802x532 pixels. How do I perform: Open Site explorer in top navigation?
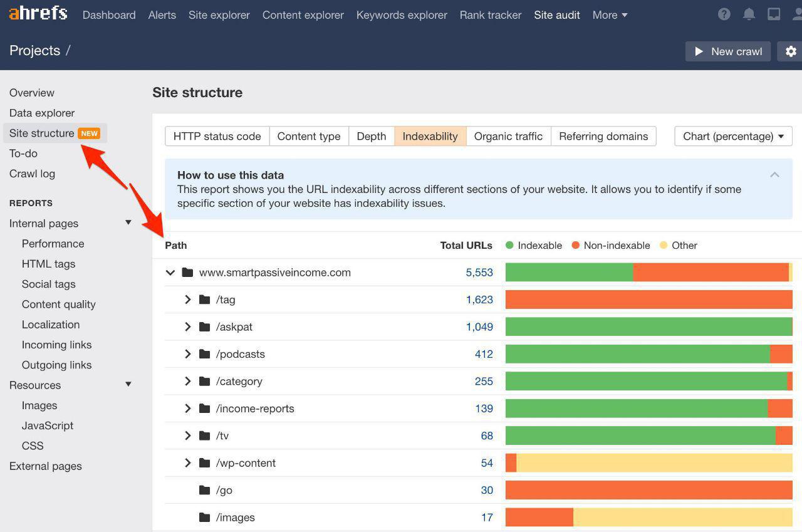click(x=219, y=15)
